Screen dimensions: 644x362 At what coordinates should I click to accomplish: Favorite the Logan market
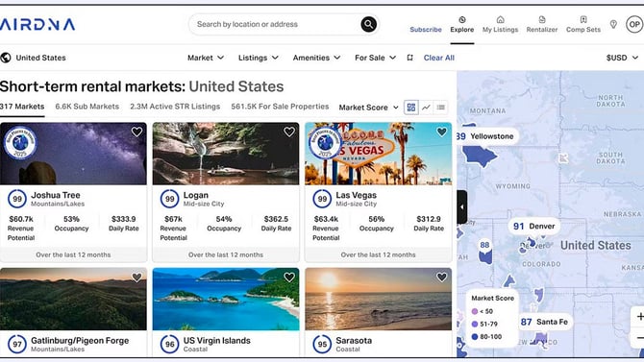point(289,132)
